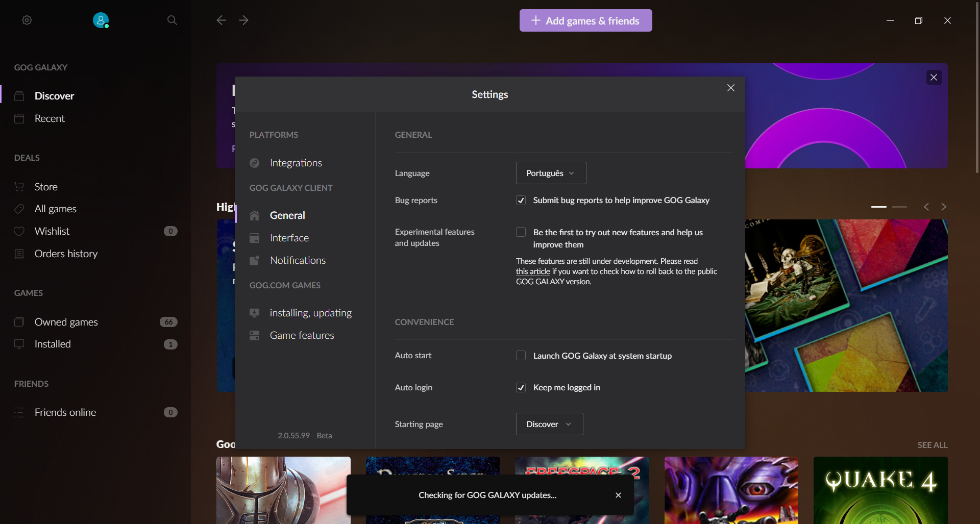Enable experimental features checkbox
The width and height of the screenshot is (980, 524).
[x=521, y=232]
